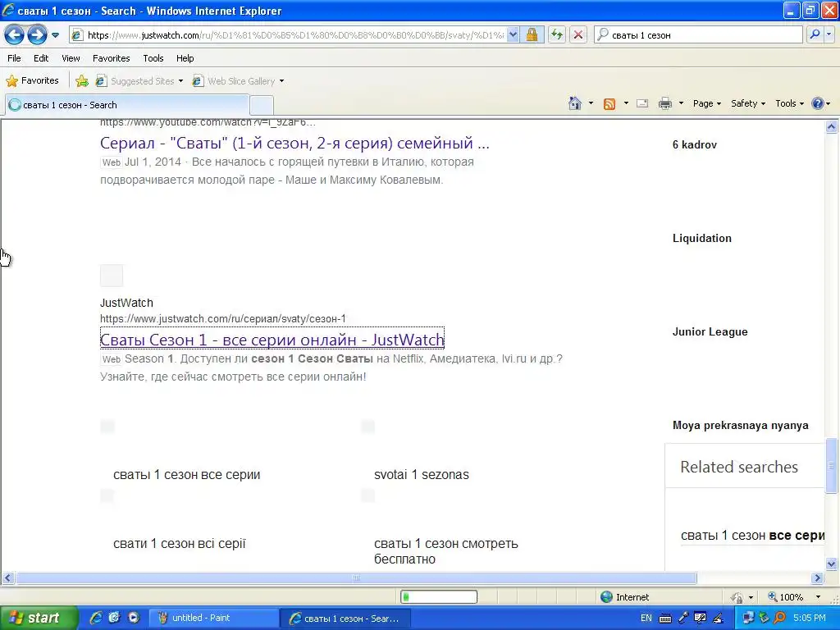Image resolution: width=840 pixels, height=630 pixels.
Task: Select the Moya prekrasnaya nyanya item
Action: (741, 426)
